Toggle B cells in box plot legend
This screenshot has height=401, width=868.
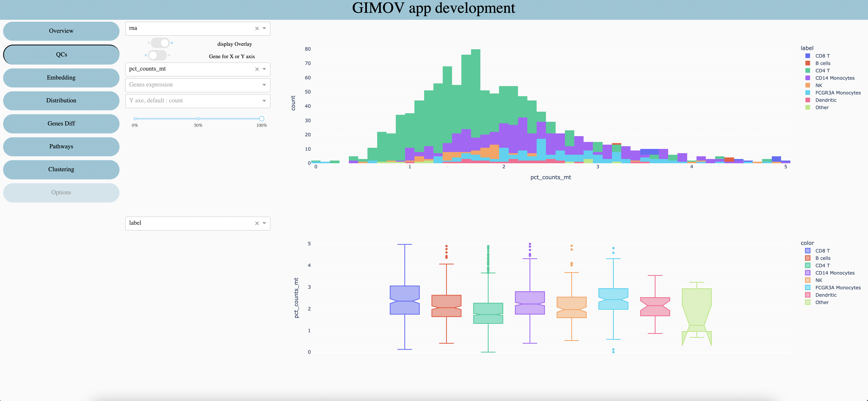(818, 258)
